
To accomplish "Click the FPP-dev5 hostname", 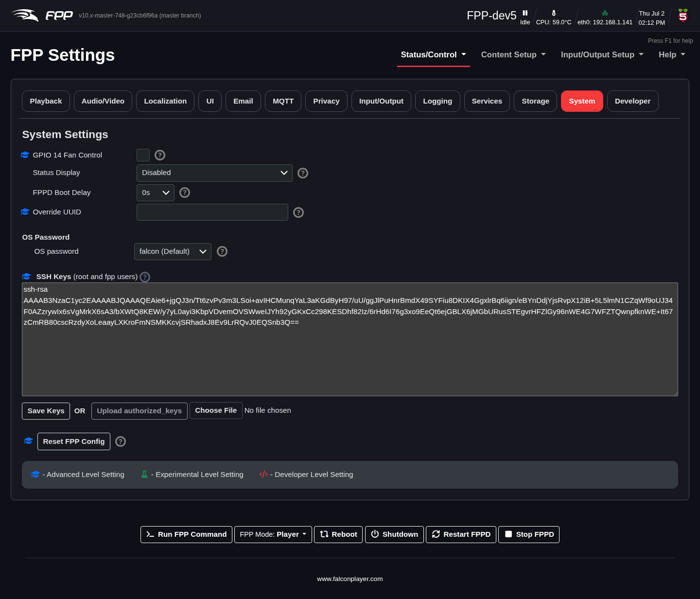I will pos(491,16).
